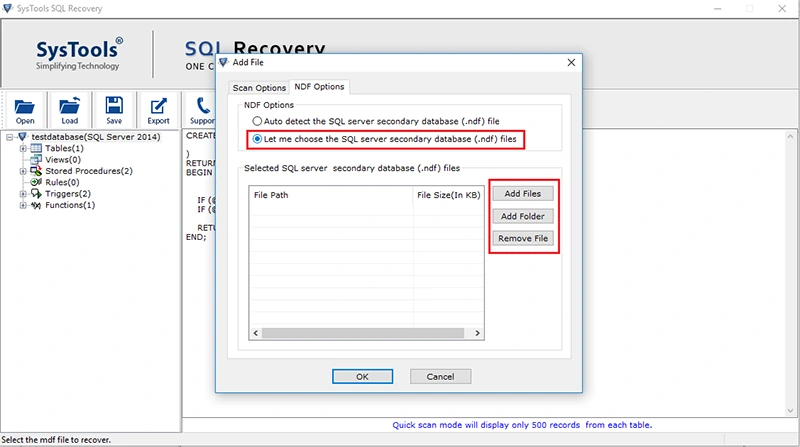Click the Functions icon in tree
Image resolution: width=800 pixels, height=447 pixels.
click(x=36, y=205)
